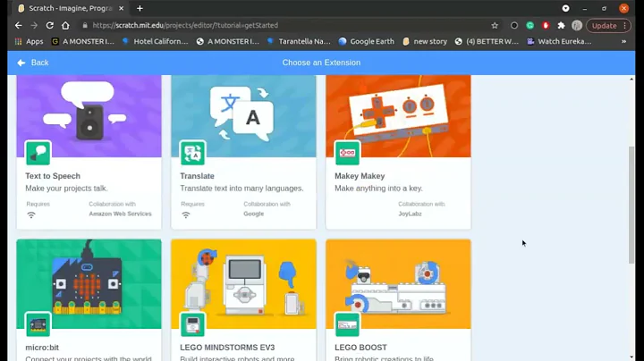Viewport: 644px width, 361px height.
Task: Expand the bookmarks overflow chevron
Action: pyautogui.click(x=624, y=41)
